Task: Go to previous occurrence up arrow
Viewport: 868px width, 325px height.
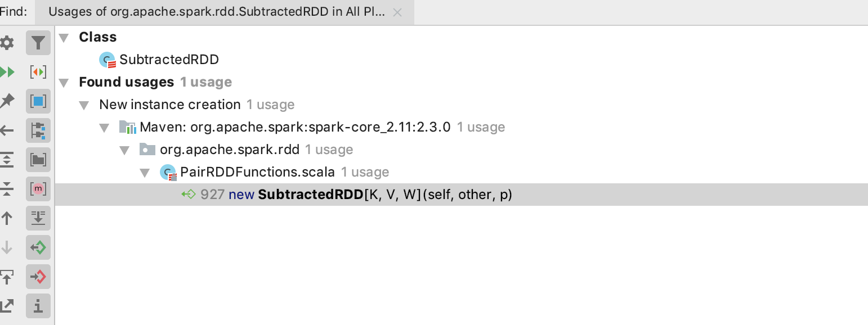Action: (7, 218)
